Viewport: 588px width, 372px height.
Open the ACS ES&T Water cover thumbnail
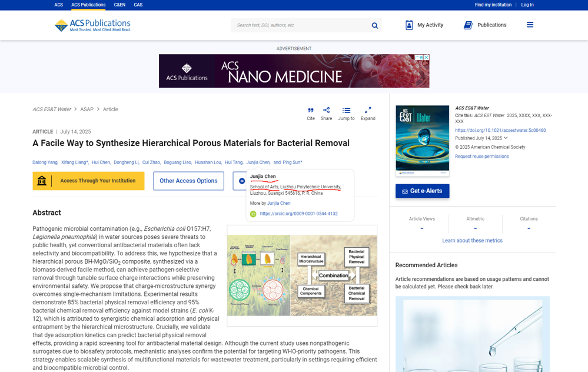(x=422, y=141)
